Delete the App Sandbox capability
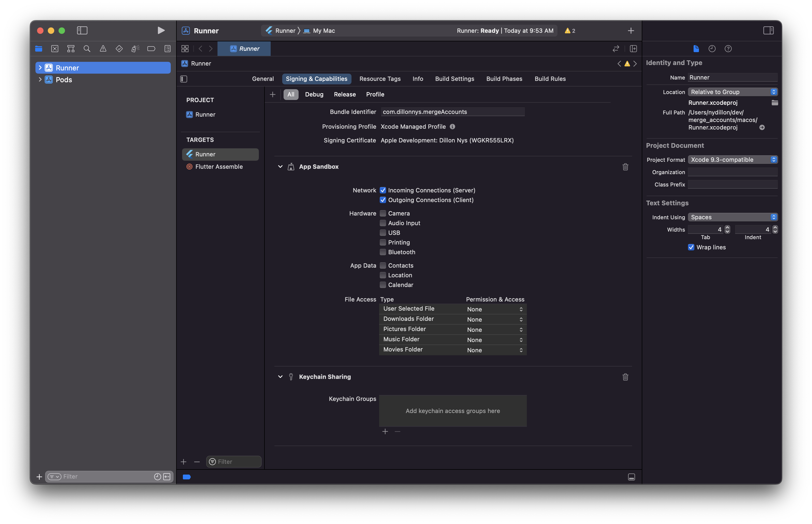The height and width of the screenshot is (524, 812). (625, 167)
